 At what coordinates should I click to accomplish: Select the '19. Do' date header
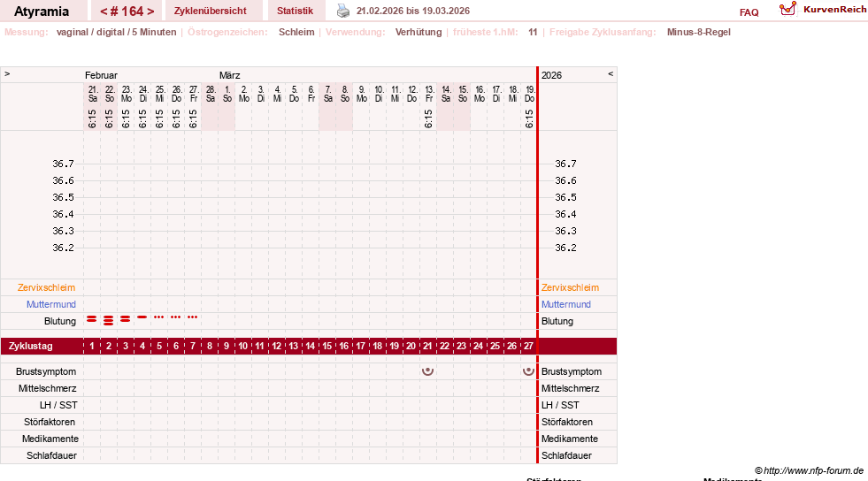coord(530,94)
